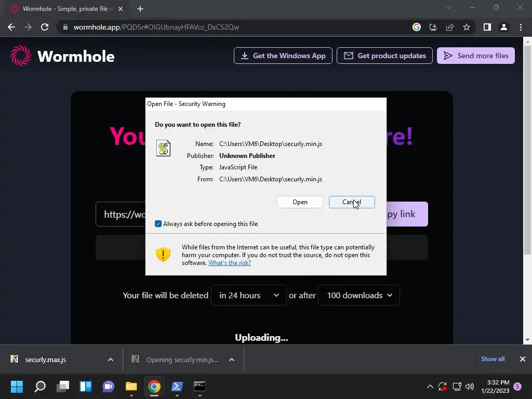Click Open in the security warning dialog
This screenshot has width=532, height=399.
tap(300, 202)
